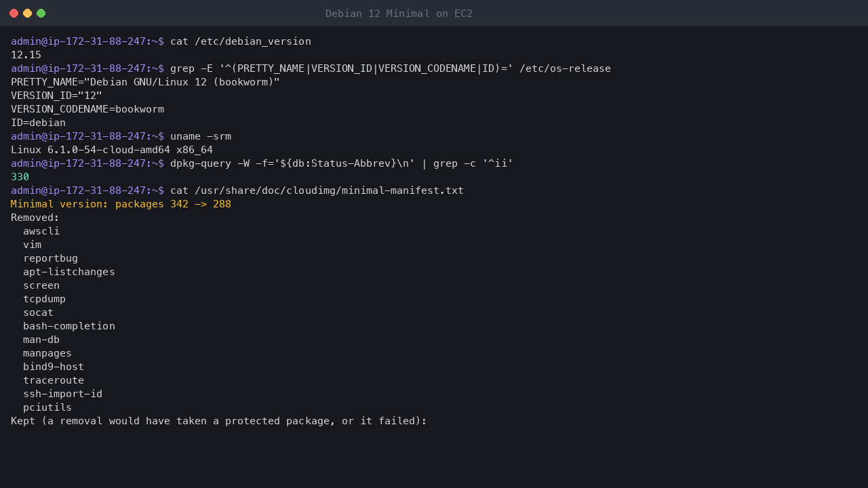Select 'socat' in the removed list
The height and width of the screenshot is (488, 868).
(38, 312)
